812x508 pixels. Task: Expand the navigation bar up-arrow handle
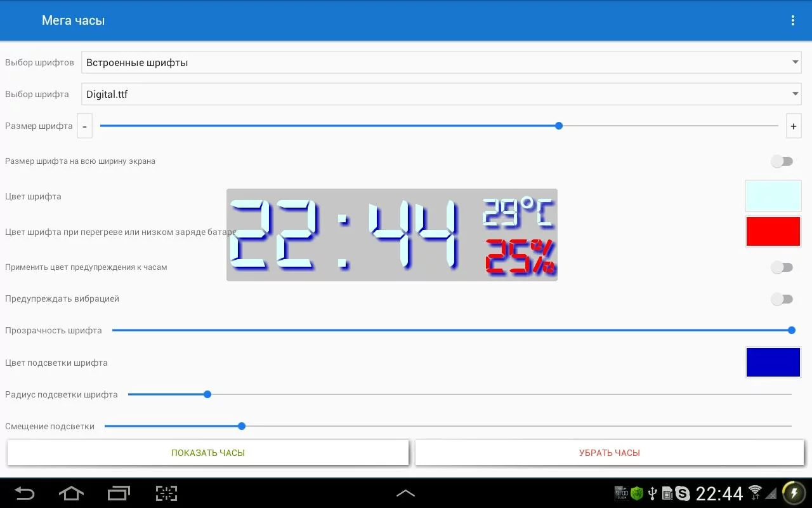click(x=405, y=493)
